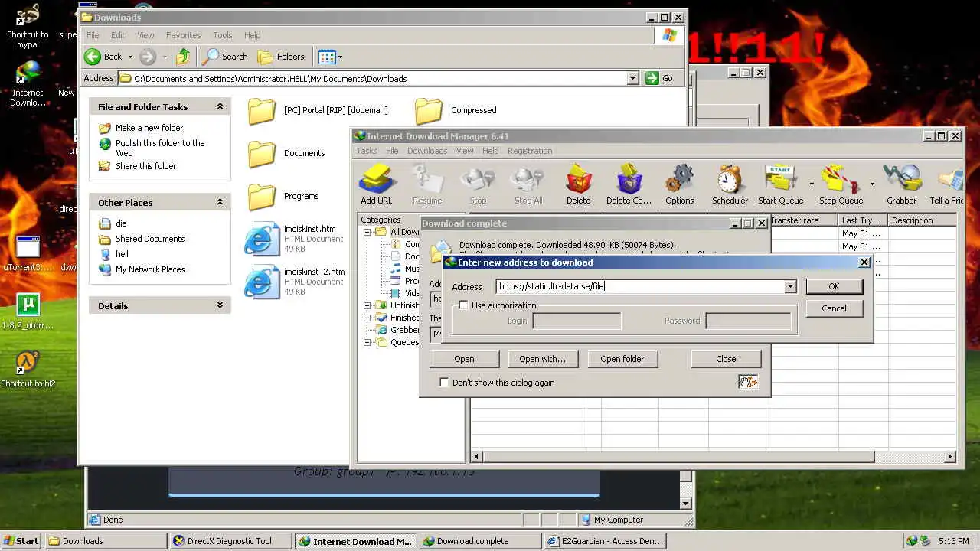Screen dimensions: 980x551
Task: Click Close button in Download complete dialog
Action: click(726, 359)
